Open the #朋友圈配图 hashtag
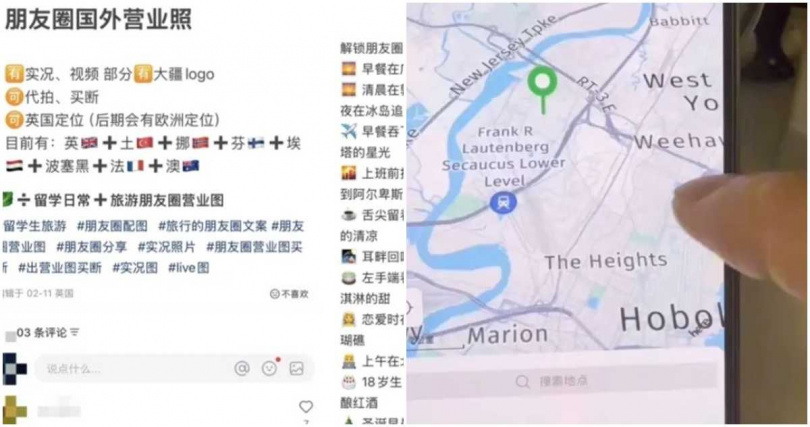This screenshot has width=810, height=427. (112, 226)
